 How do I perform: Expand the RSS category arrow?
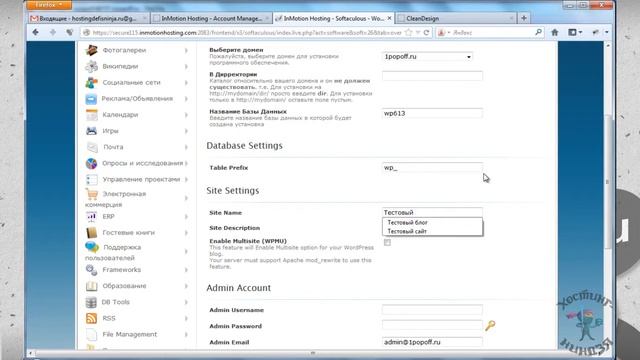(x=186, y=318)
